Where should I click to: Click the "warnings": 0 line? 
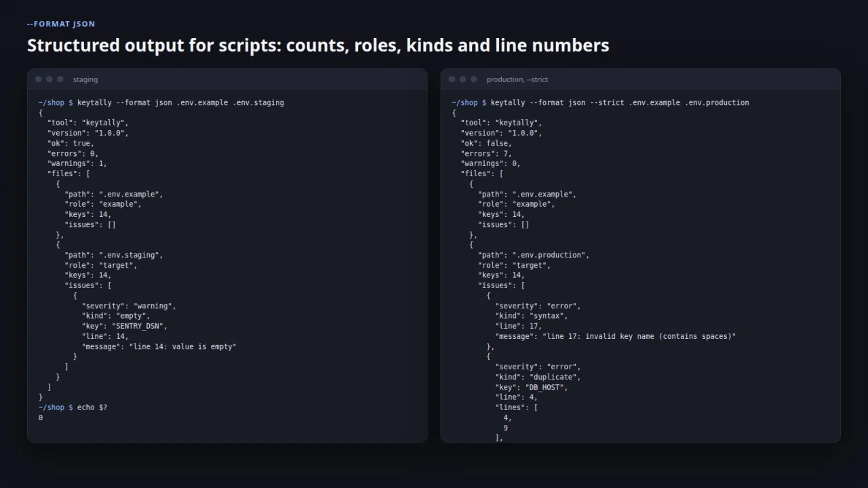pos(491,163)
